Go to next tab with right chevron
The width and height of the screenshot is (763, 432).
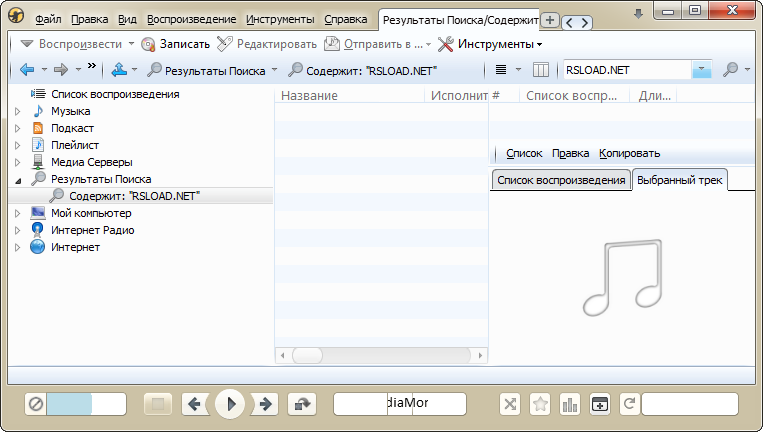pos(585,22)
